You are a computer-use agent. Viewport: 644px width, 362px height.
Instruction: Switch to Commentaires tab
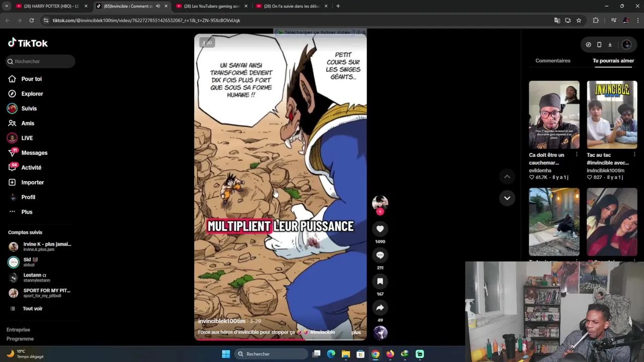(x=553, y=61)
